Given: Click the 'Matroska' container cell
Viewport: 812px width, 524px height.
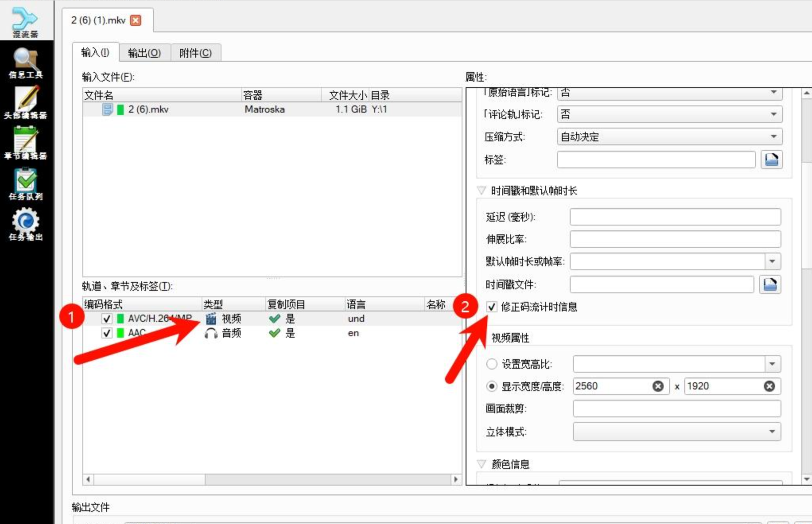Looking at the screenshot, I should (264, 109).
